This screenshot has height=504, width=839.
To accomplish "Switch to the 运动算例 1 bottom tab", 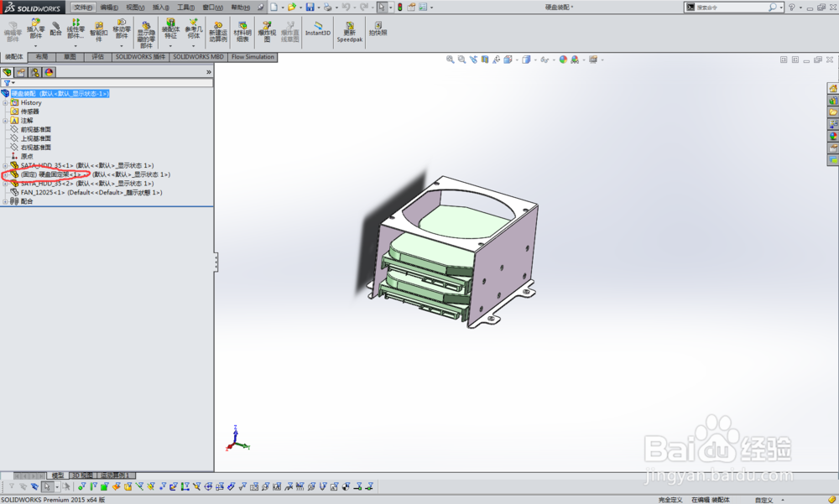I will (x=114, y=475).
